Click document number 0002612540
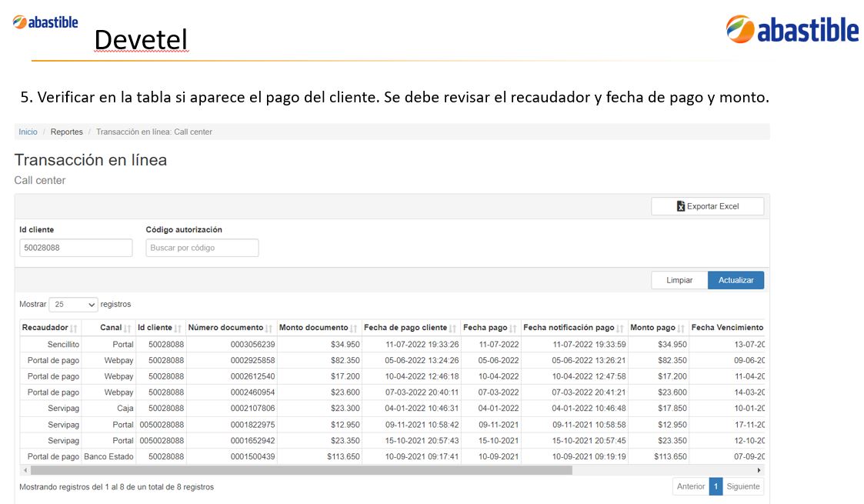864x504 pixels. tap(253, 376)
